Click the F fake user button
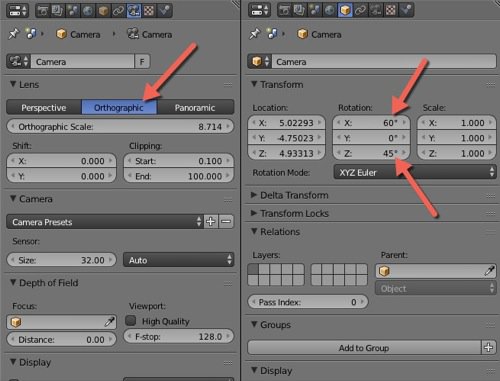This screenshot has height=381, width=500. [142, 62]
